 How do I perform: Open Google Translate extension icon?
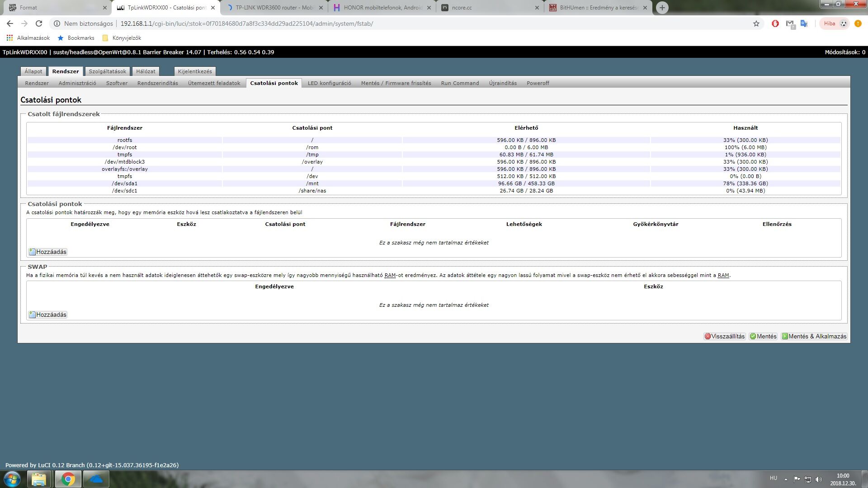[804, 23]
